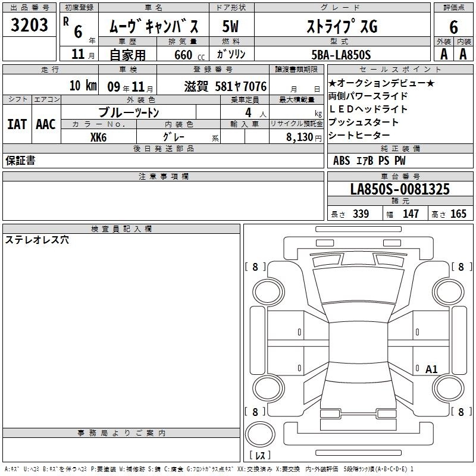Click the A1 damage mark on car diagram

coord(431,369)
